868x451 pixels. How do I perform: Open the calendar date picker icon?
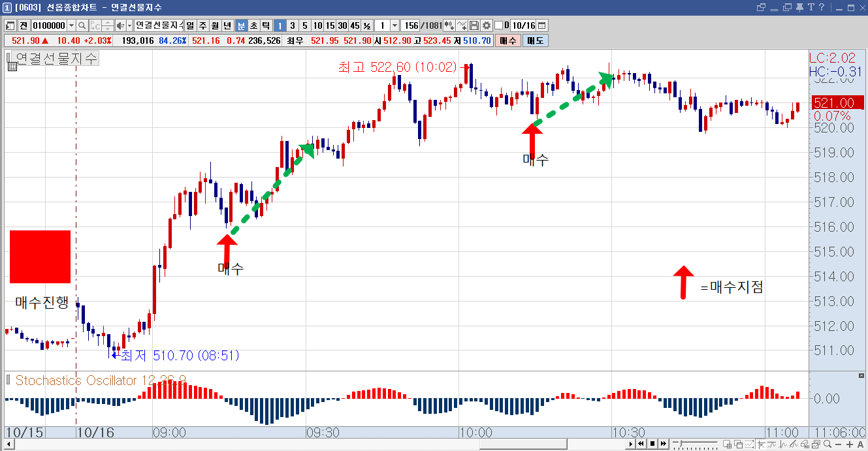coord(541,25)
